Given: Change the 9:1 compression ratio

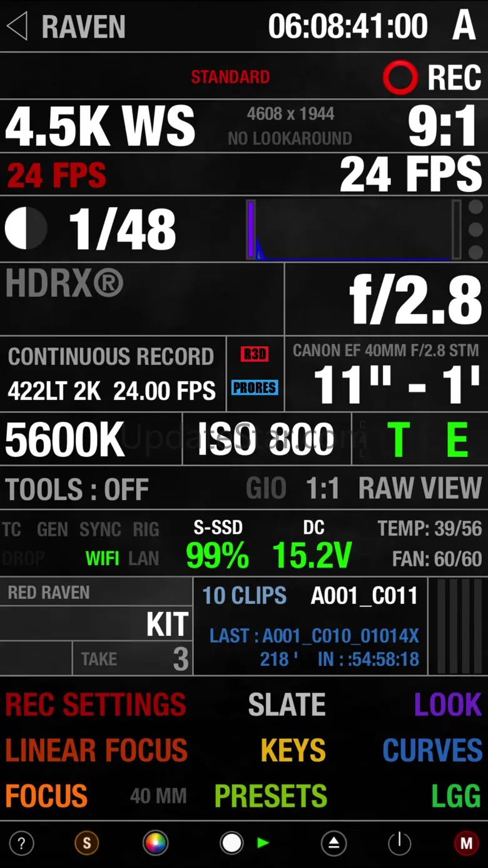Looking at the screenshot, I should click(443, 126).
